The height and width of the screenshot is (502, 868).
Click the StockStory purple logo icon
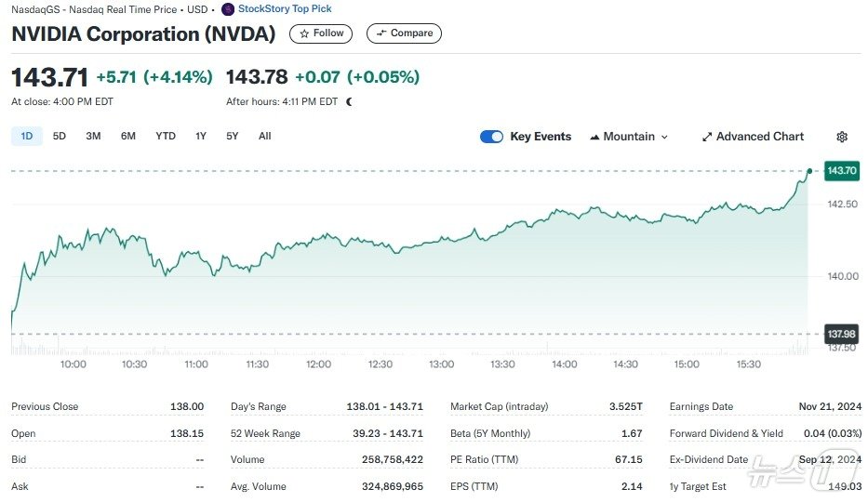(x=228, y=9)
